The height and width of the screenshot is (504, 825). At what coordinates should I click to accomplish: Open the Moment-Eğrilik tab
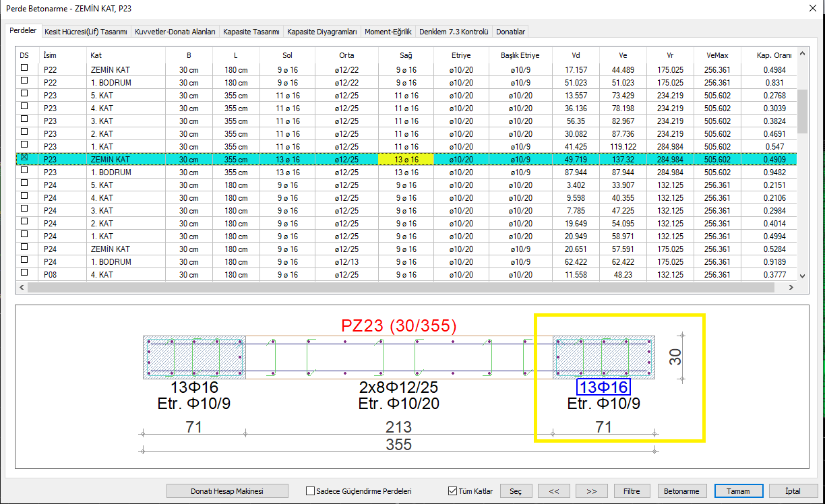[x=388, y=32]
